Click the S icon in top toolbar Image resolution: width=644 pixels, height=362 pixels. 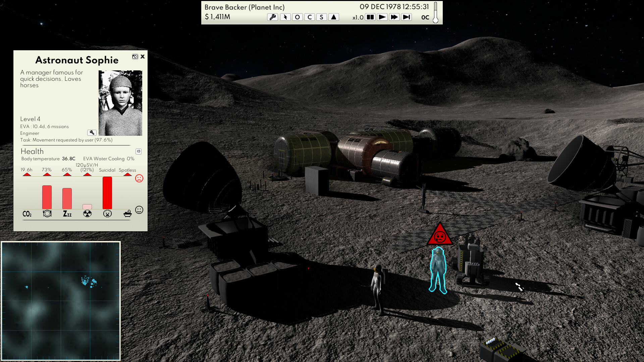pyautogui.click(x=321, y=17)
